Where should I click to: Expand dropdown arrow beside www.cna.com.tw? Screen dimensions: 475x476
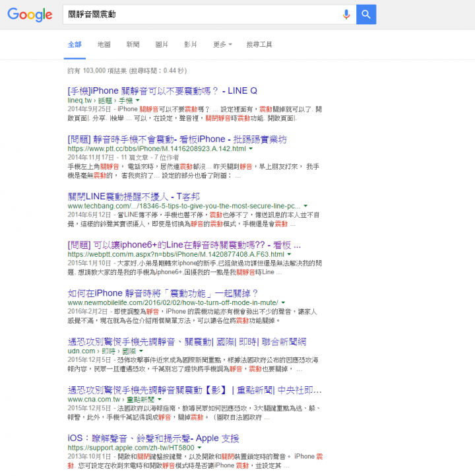(x=160, y=399)
